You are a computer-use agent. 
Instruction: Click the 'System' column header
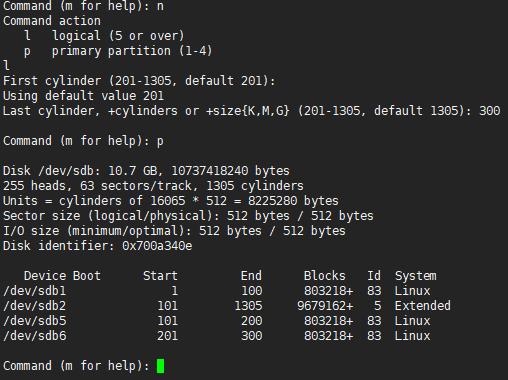416,276
